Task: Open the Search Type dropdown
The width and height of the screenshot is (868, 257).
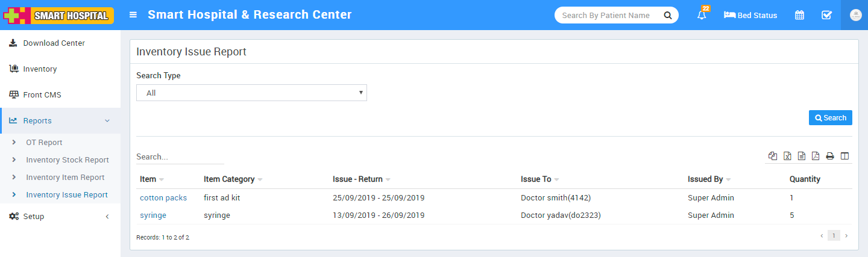Action: tap(251, 93)
